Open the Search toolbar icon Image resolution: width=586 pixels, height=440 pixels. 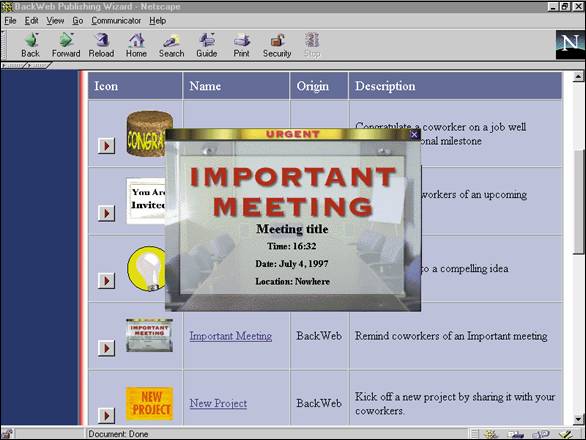(x=172, y=45)
